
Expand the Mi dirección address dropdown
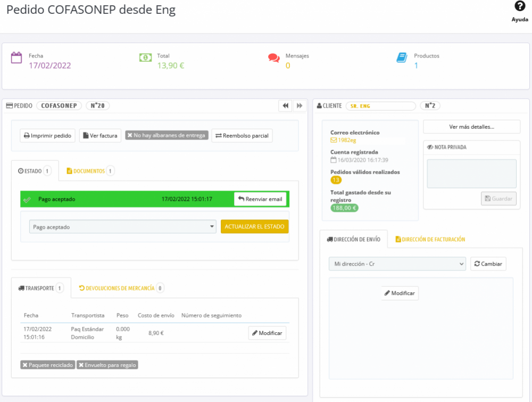397,264
